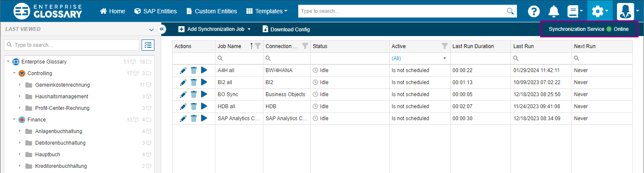This screenshot has height=173, width=644.
Task: Run the BO Sync job with play icon
Action: (204, 94)
